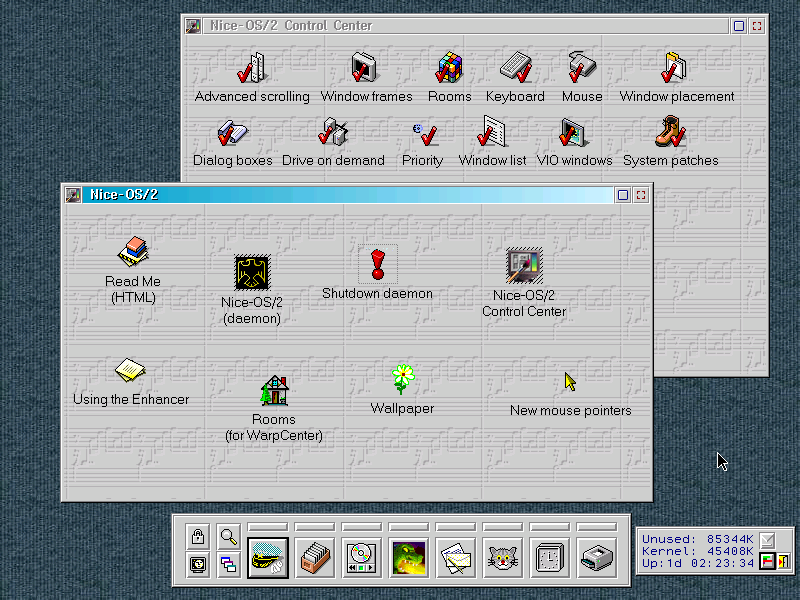The height and width of the screenshot is (600, 800).
Task: Open Advanced scrolling settings in Control Center
Action: (x=252, y=67)
